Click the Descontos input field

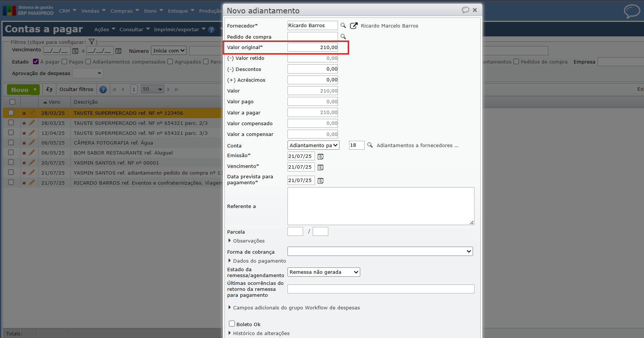(312, 69)
